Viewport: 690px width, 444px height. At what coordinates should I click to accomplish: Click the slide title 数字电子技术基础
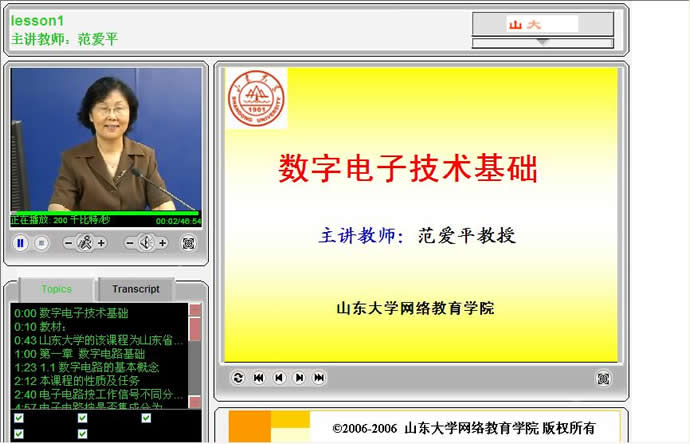tap(408, 168)
